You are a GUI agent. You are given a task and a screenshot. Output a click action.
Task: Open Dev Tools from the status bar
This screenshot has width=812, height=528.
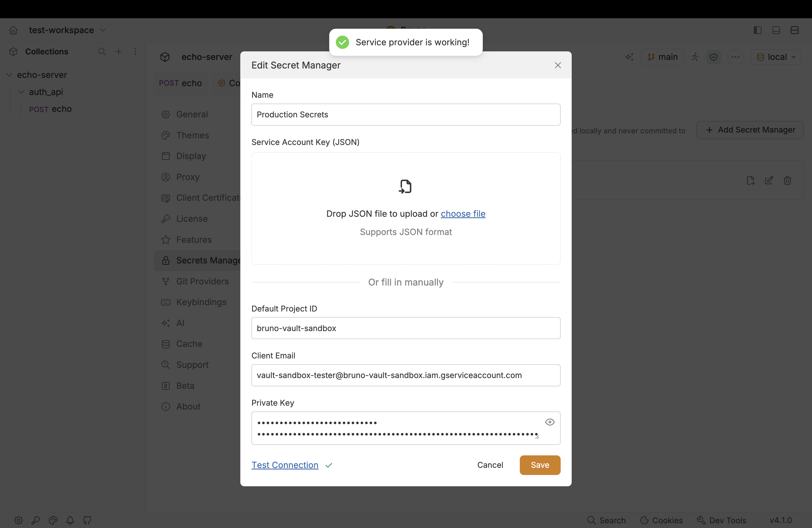pos(722,520)
